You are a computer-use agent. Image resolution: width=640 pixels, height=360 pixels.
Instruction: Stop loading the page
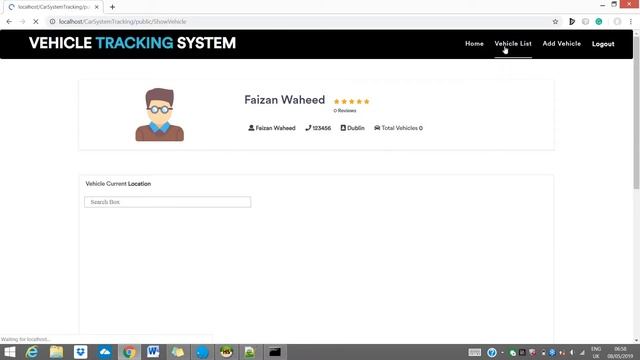[36, 22]
